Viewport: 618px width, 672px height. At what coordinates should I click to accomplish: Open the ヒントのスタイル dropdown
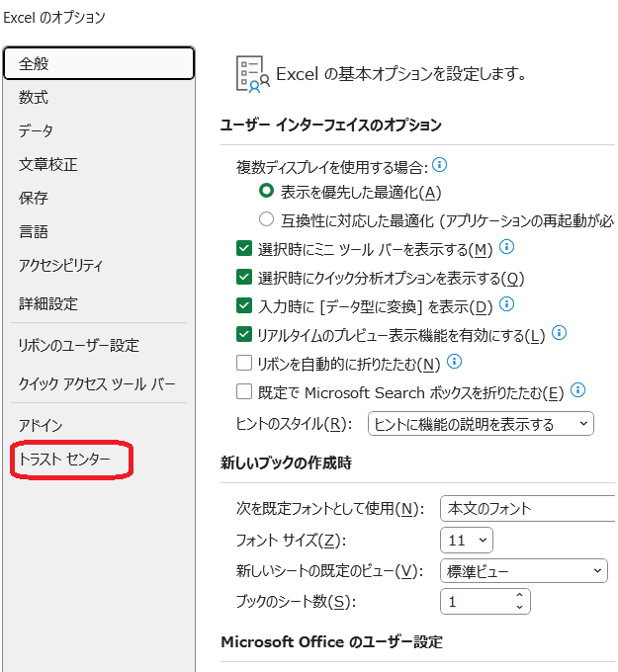click(x=481, y=424)
